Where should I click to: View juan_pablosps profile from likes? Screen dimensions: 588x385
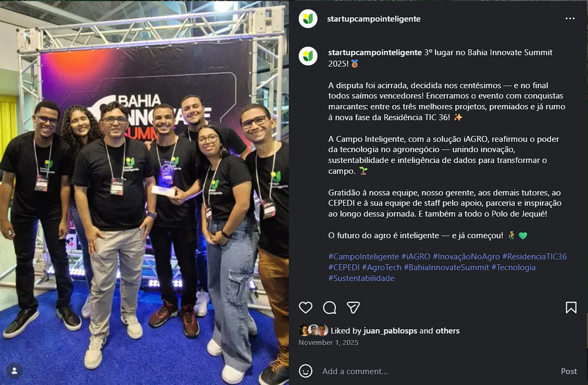click(390, 331)
